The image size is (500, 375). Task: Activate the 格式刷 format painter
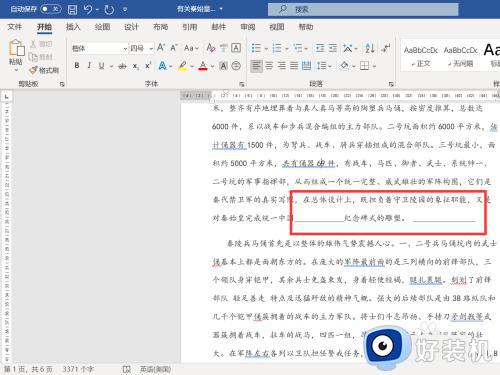(44, 70)
